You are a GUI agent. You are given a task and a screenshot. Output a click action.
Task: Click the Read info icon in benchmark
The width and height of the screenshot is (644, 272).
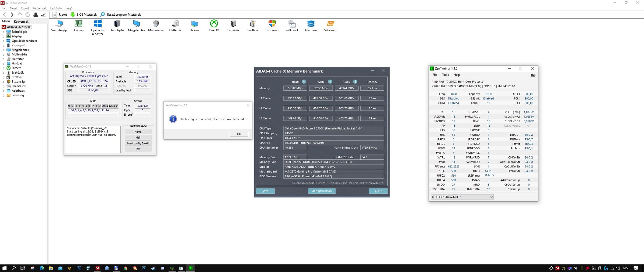click(304, 82)
